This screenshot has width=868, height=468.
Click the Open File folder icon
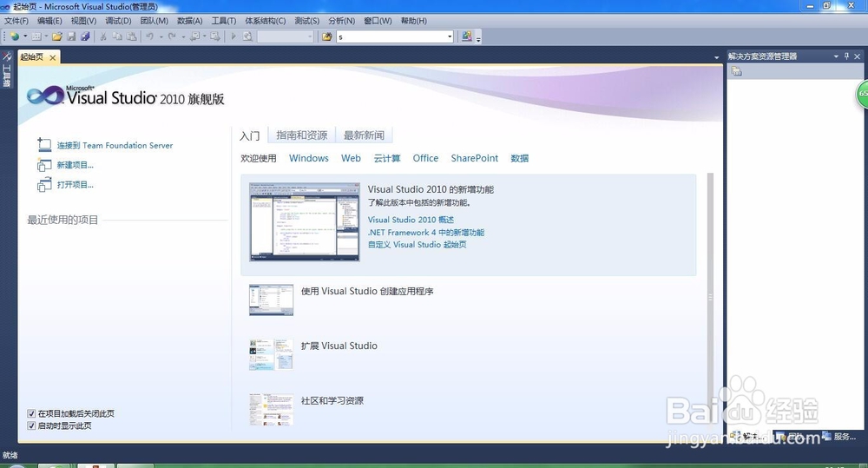(x=57, y=36)
